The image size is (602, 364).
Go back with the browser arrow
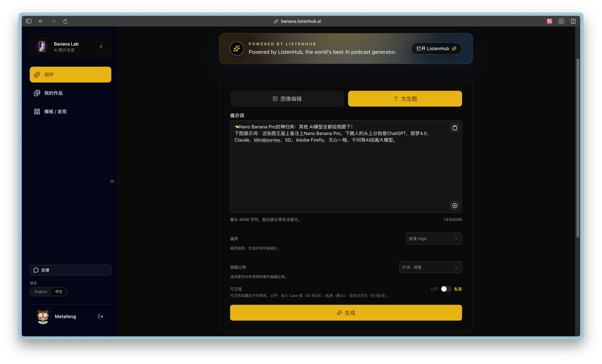pyautogui.click(x=41, y=21)
